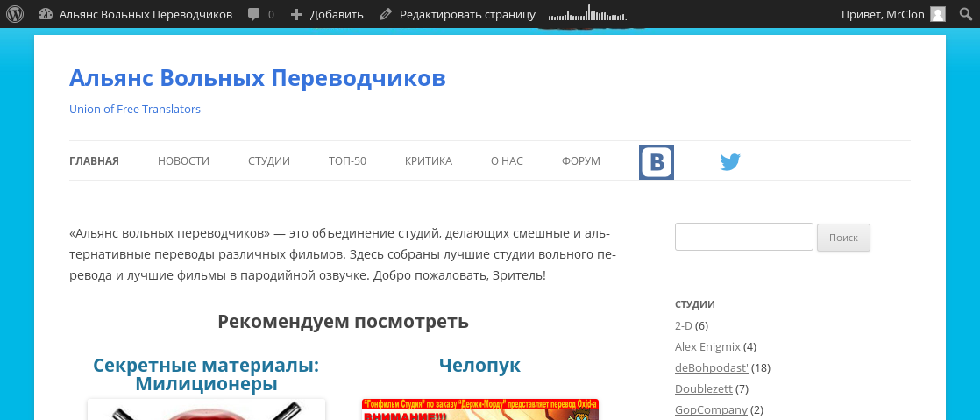Image resolution: width=980 pixels, height=420 pixels.
Task: Open the Главная menu item
Action: tap(94, 161)
